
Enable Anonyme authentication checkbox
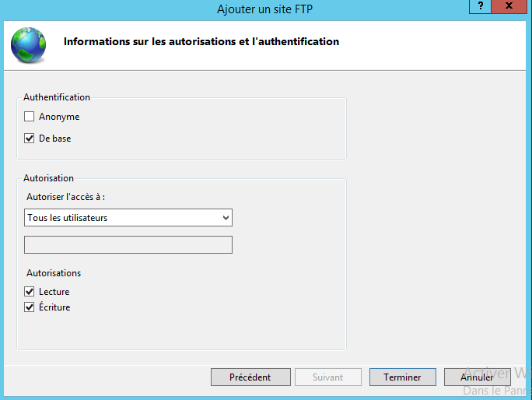point(30,117)
